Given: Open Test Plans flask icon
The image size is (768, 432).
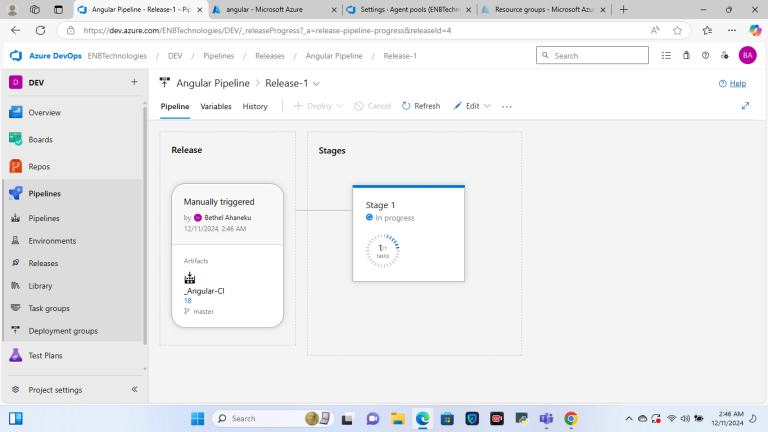Looking at the screenshot, I should [16, 355].
